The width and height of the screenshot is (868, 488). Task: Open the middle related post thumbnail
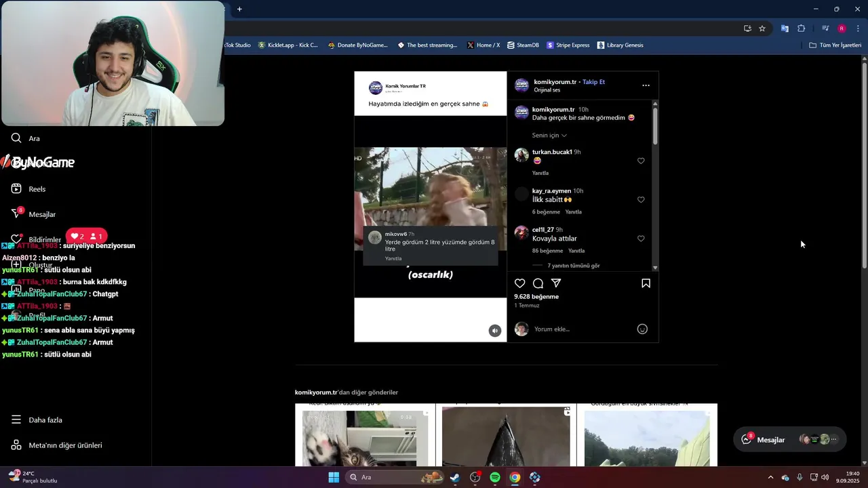click(506, 436)
